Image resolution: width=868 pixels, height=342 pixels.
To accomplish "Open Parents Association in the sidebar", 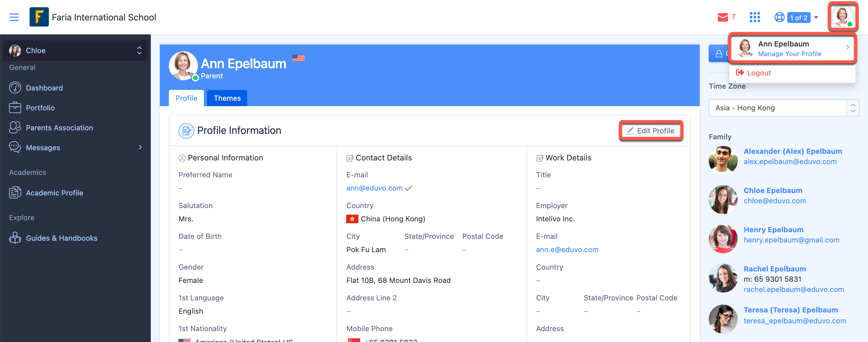I will (x=59, y=128).
